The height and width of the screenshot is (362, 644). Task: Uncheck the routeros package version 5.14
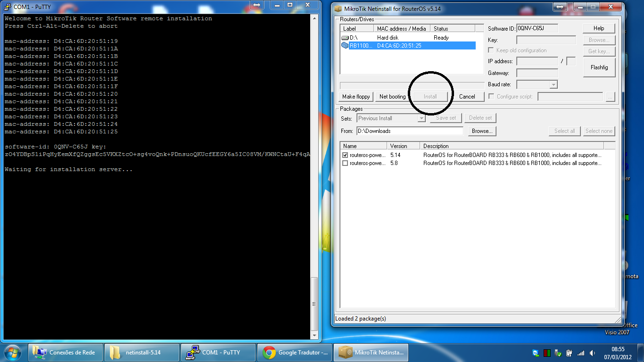(x=345, y=155)
